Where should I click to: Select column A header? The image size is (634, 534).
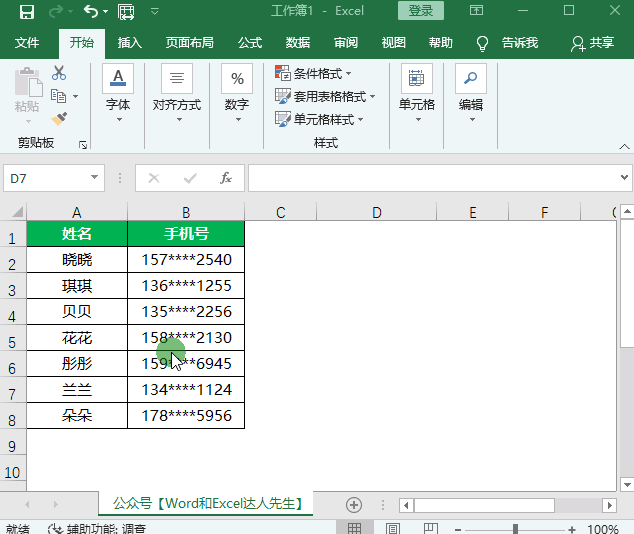coord(77,212)
